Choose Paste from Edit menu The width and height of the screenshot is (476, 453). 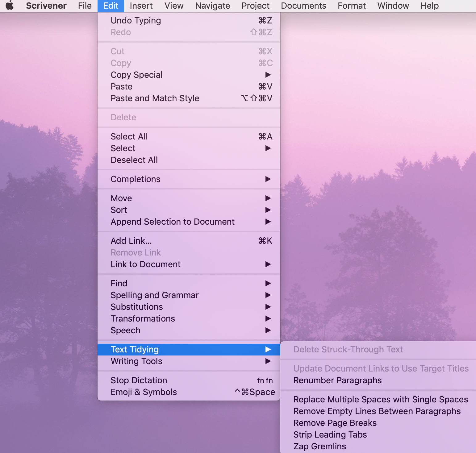point(189,86)
